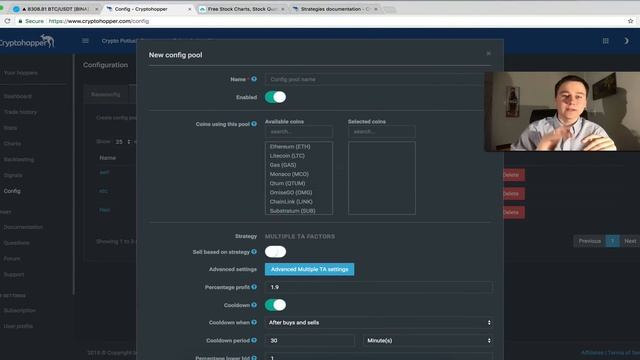Open Documentation in the sidebar
This screenshot has width=640, height=360.
(23, 227)
